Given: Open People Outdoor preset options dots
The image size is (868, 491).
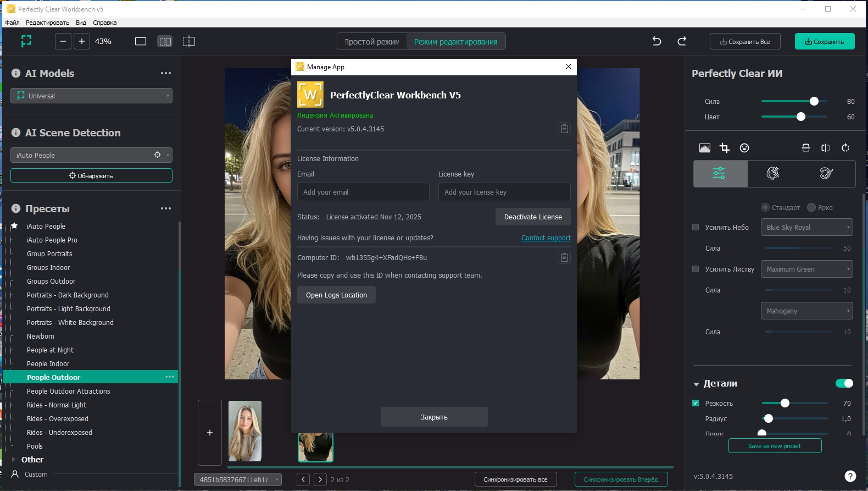Looking at the screenshot, I should pyautogui.click(x=170, y=377).
